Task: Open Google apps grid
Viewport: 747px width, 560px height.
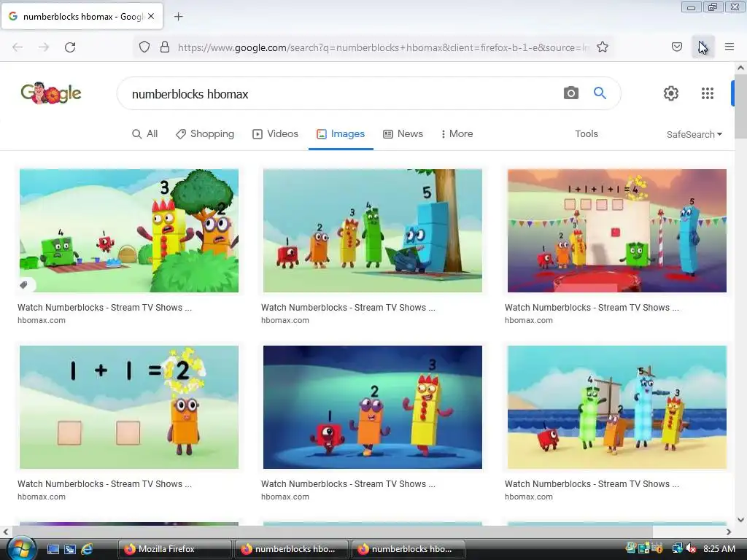Action: [x=708, y=93]
